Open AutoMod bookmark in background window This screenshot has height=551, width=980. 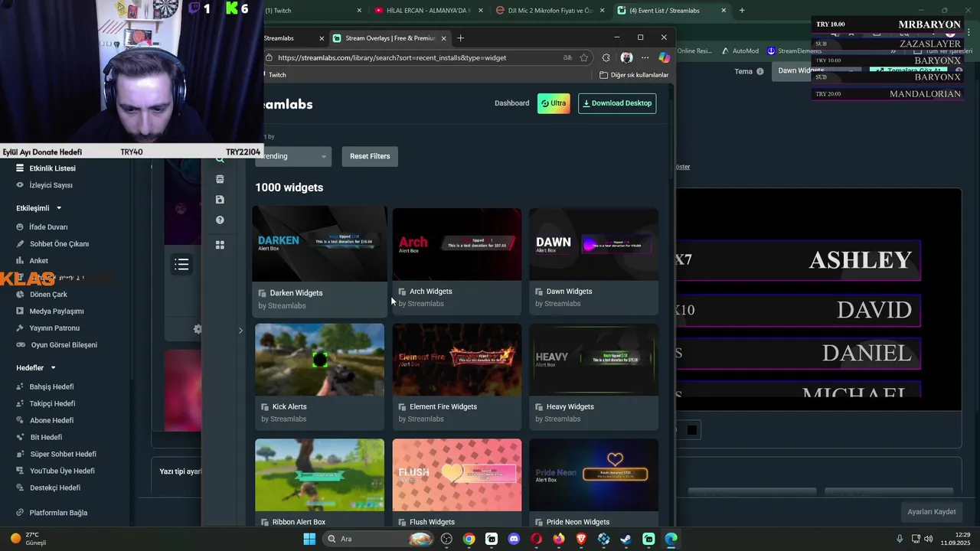[x=740, y=51]
